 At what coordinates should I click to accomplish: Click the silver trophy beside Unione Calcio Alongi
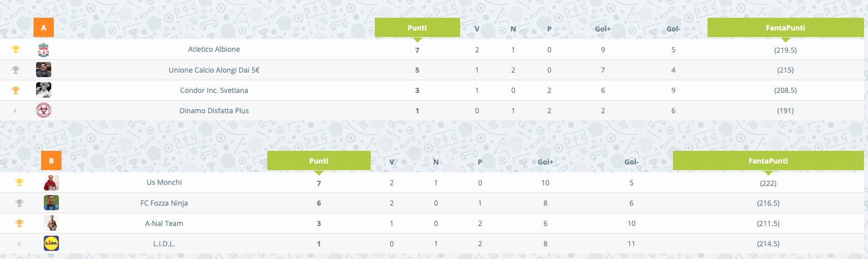click(16, 70)
